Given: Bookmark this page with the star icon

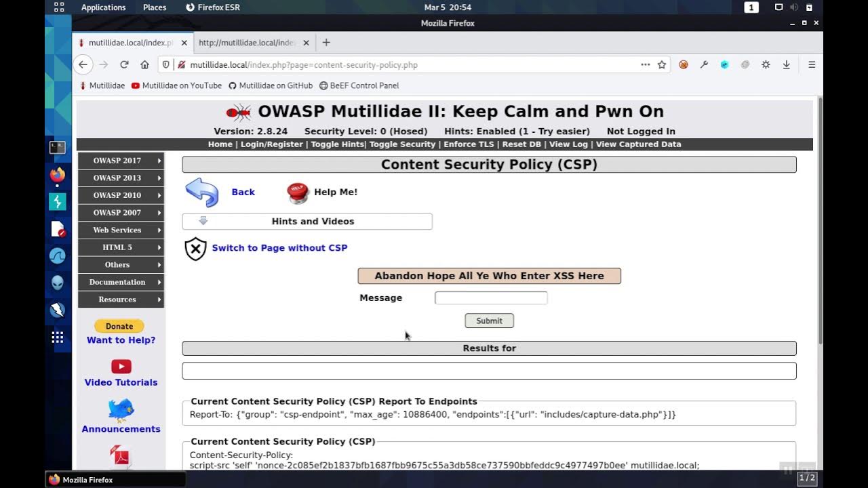Looking at the screenshot, I should tap(662, 64).
